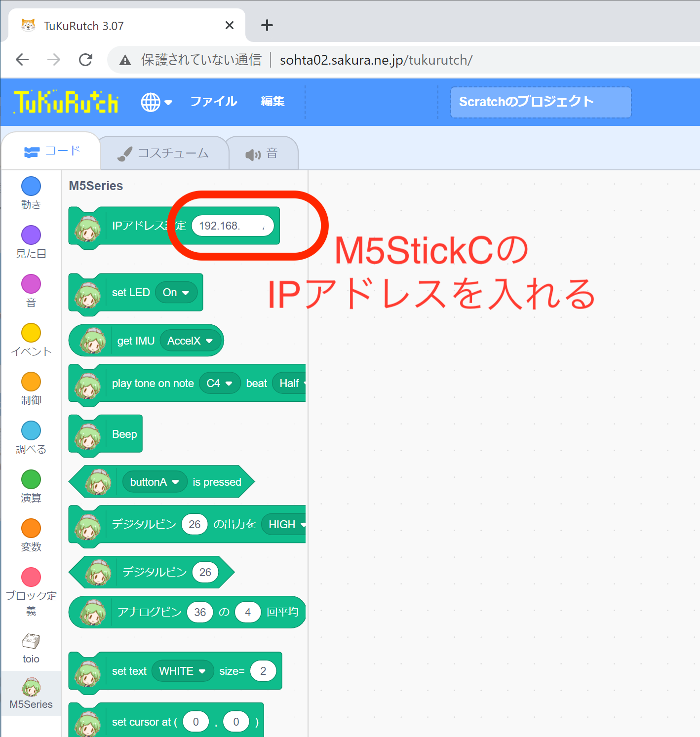Open the toio extension category
Screen dimensions: 700x737
(x=31, y=648)
